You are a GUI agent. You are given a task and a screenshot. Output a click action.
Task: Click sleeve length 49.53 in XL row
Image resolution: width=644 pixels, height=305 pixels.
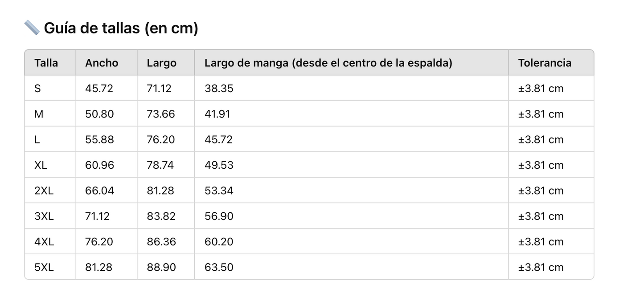point(219,165)
